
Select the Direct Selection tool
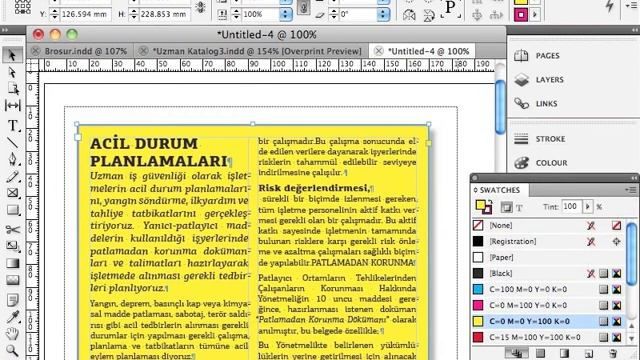pyautogui.click(x=12, y=72)
